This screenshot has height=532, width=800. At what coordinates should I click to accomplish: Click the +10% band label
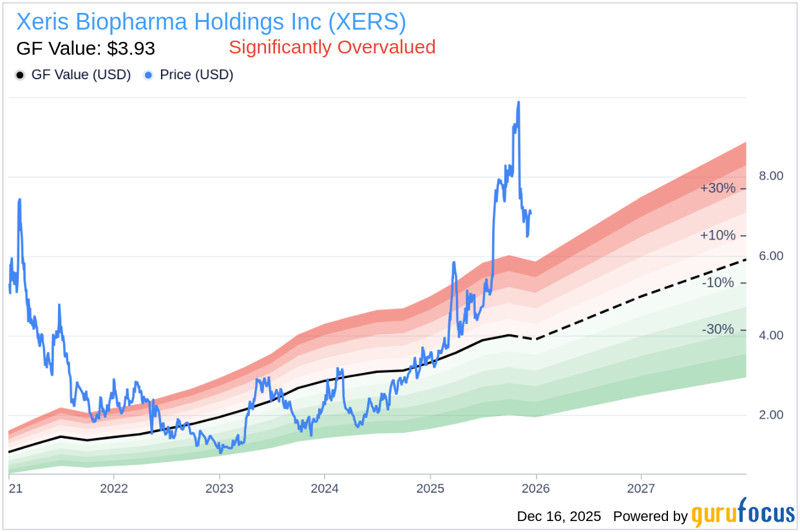coord(718,235)
